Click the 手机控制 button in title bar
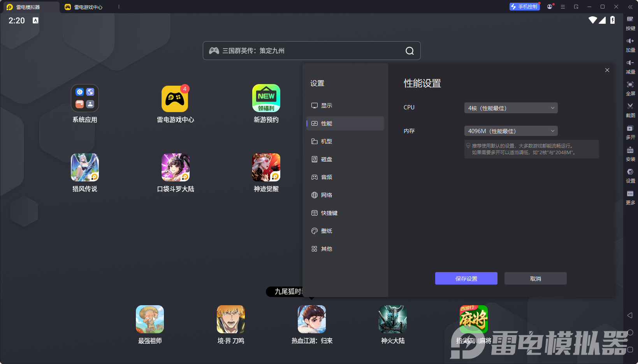The height and width of the screenshot is (364, 638). coord(525,7)
